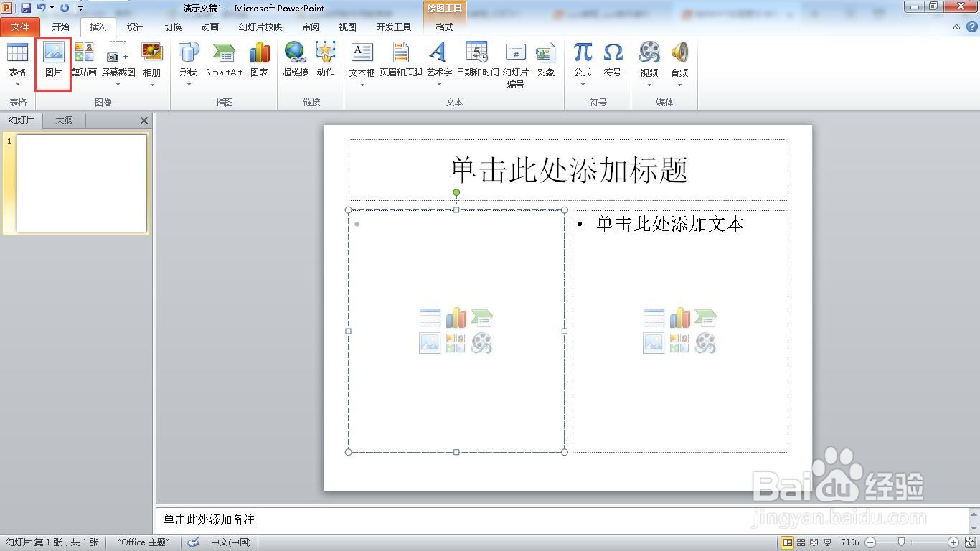Insert media clip icon in right placeholder

coord(705,343)
